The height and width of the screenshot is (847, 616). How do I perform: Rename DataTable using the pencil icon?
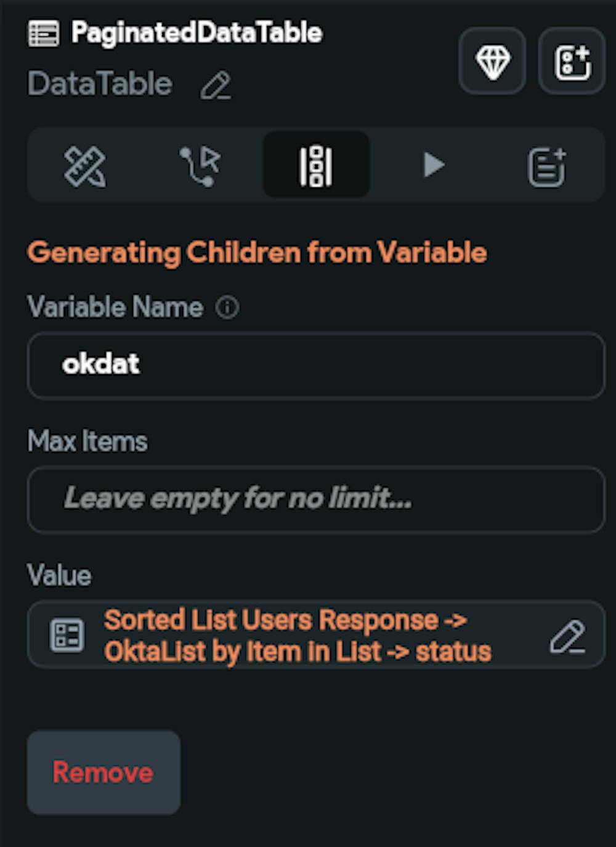(217, 86)
